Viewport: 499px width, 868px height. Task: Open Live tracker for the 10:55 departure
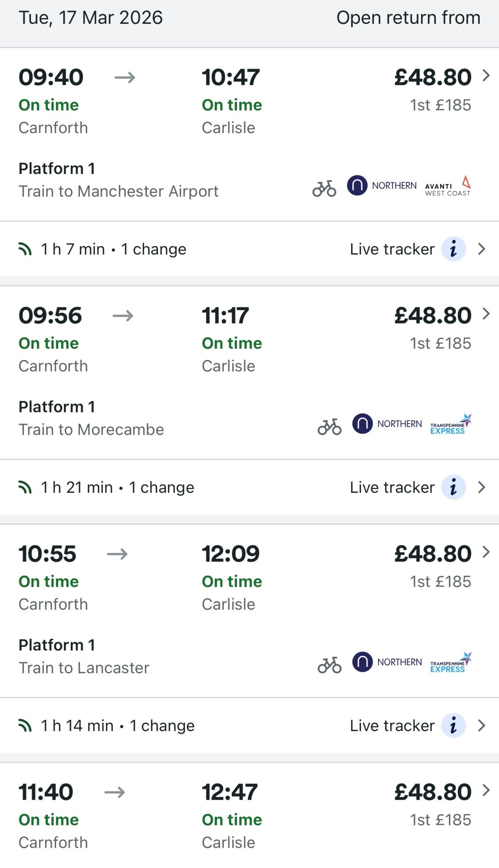(392, 726)
